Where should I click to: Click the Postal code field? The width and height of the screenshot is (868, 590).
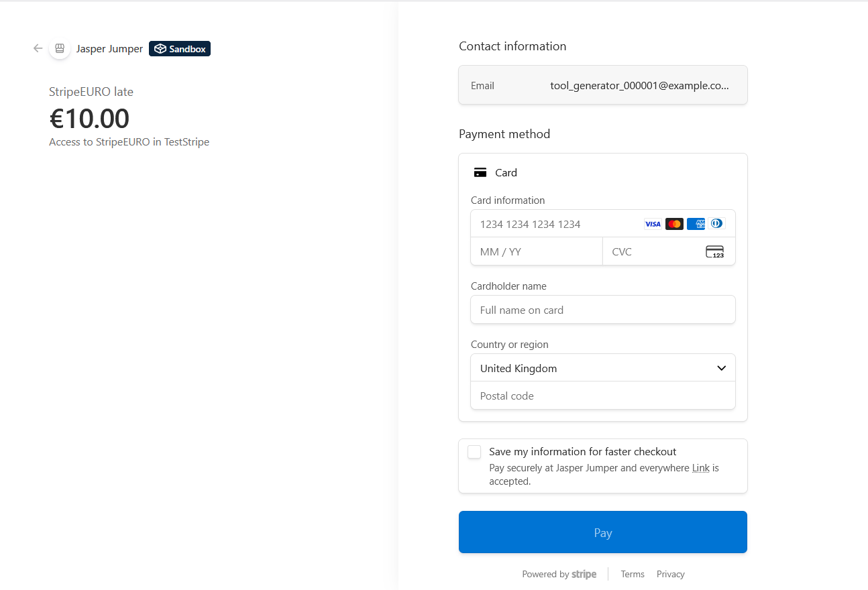point(602,396)
